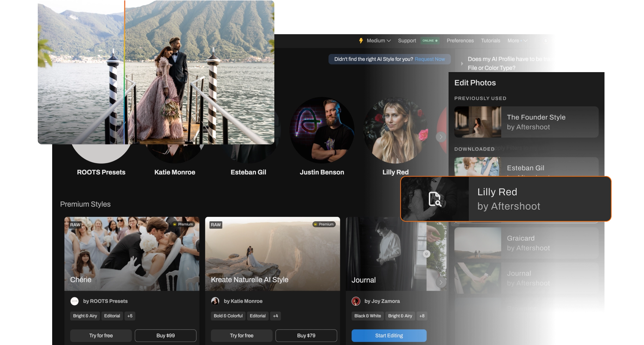Click the before/after comparison slider on the wedding photo
This screenshot has width=644, height=345.
(x=124, y=72)
